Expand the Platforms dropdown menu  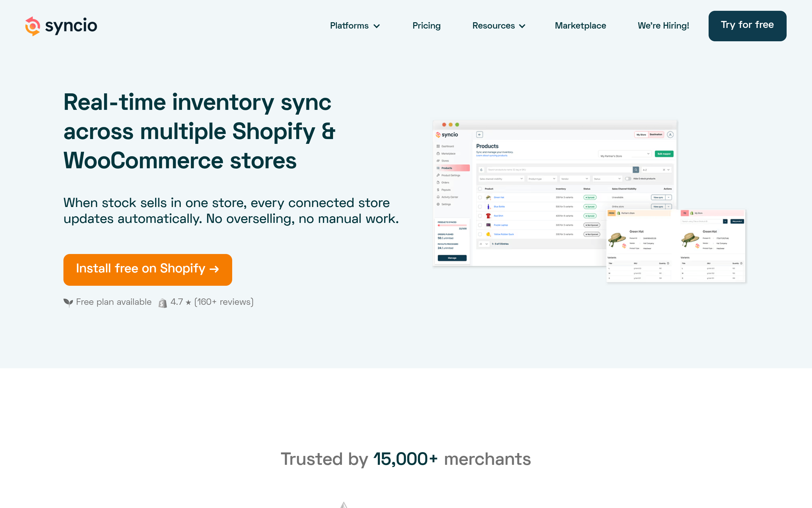click(x=355, y=26)
